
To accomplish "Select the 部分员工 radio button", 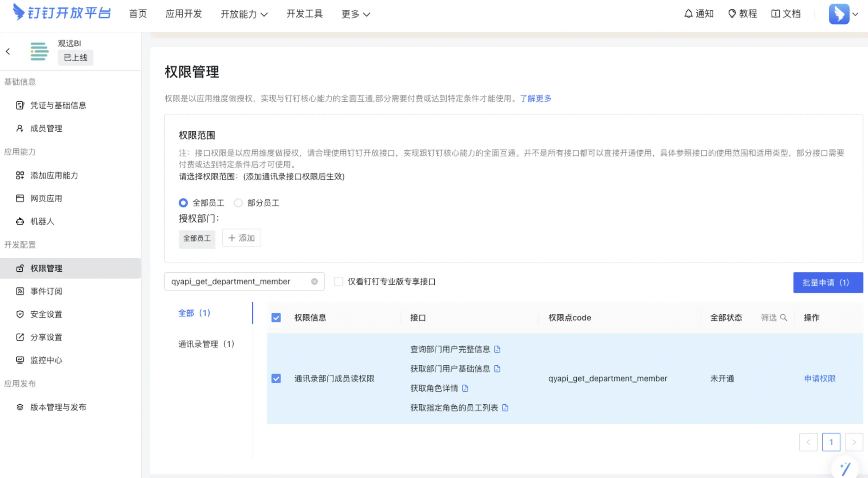I will click(238, 203).
